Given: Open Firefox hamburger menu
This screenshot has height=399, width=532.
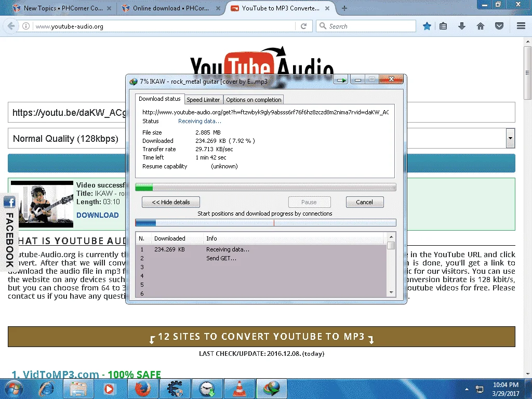Looking at the screenshot, I should pyautogui.click(x=521, y=26).
